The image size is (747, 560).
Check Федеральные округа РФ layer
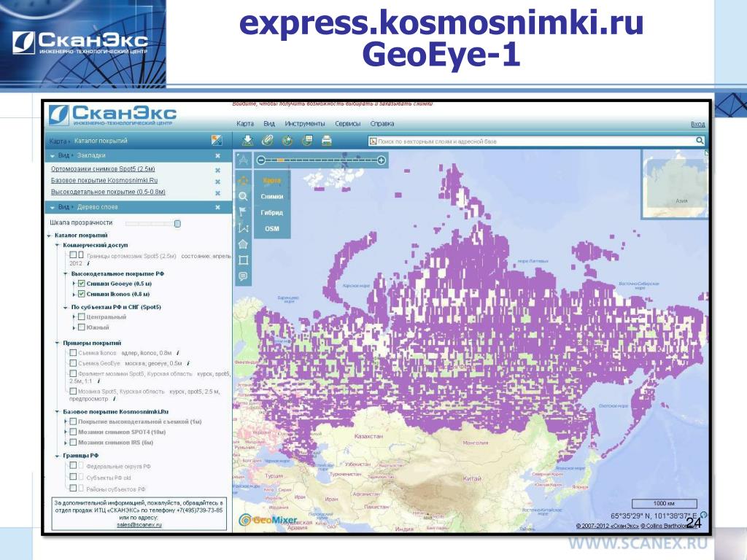(x=73, y=466)
